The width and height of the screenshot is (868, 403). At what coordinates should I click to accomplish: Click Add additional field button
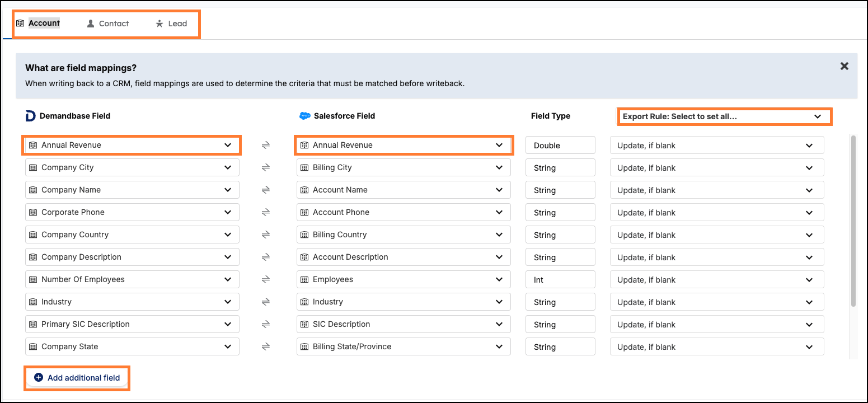tap(77, 378)
